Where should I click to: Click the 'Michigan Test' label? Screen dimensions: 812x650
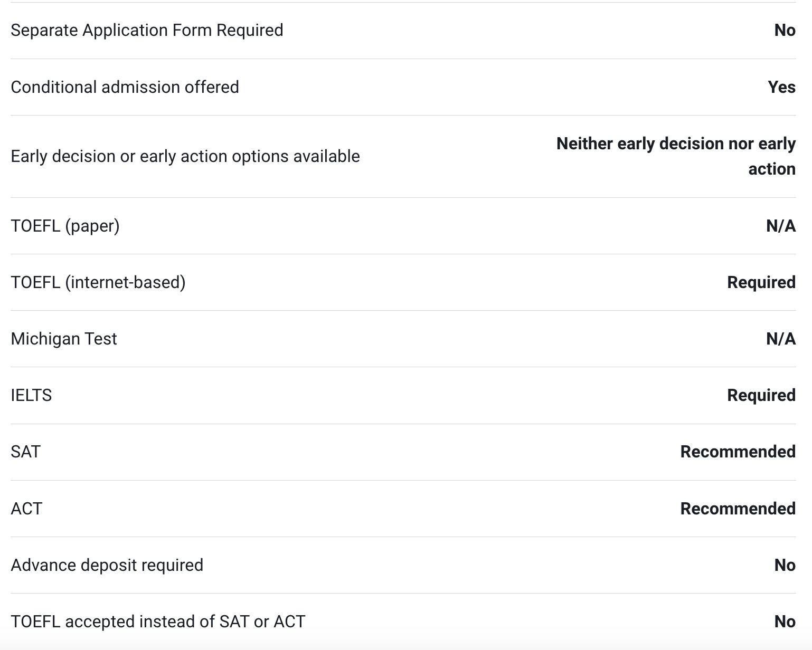64,339
